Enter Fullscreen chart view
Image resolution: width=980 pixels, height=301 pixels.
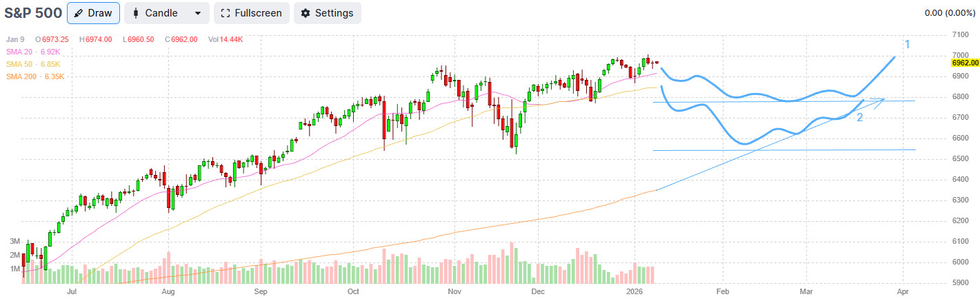pos(251,13)
